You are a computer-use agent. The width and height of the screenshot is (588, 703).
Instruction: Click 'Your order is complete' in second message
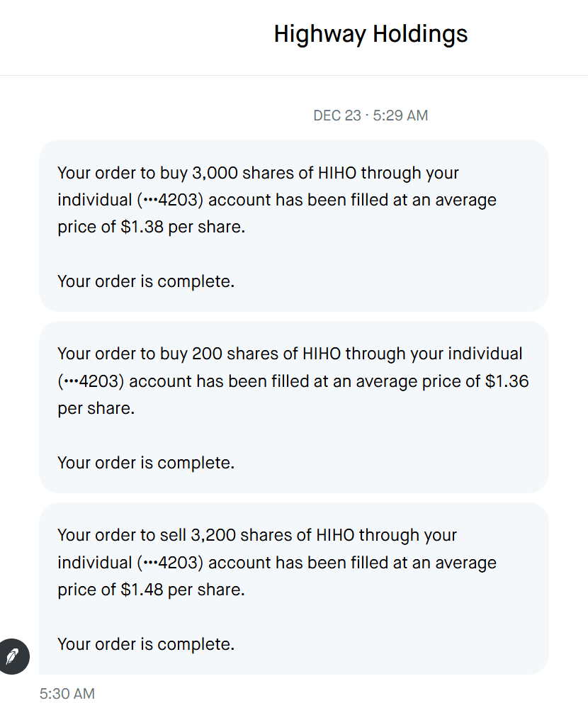[x=145, y=463]
